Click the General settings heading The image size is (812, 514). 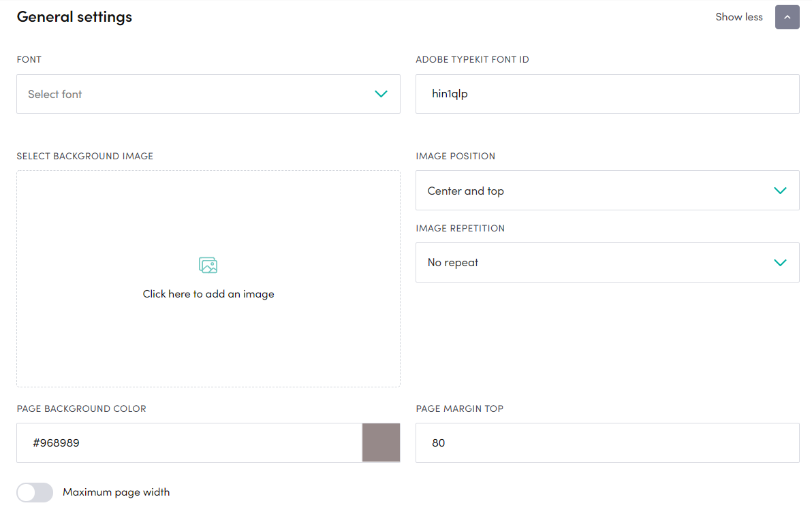point(74,16)
